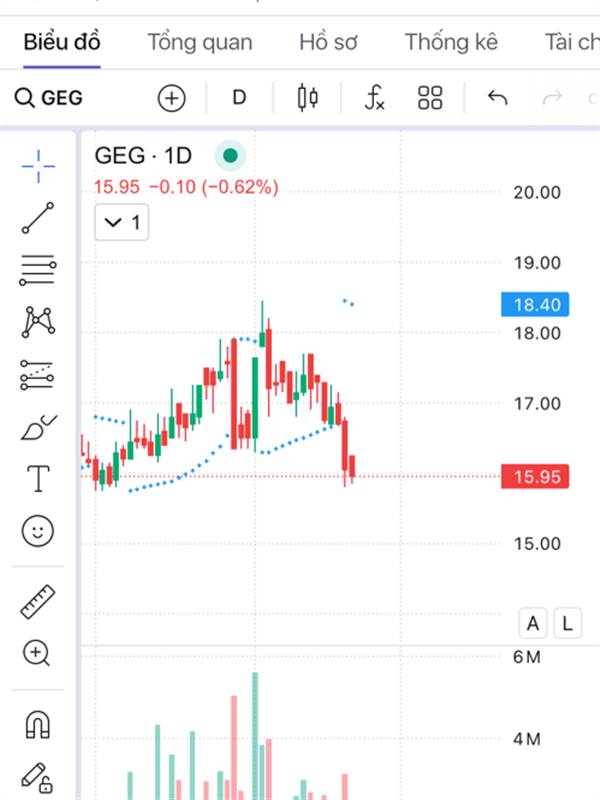Collapse the indicator legend showing 1
The image size is (600, 800).
click(121, 222)
